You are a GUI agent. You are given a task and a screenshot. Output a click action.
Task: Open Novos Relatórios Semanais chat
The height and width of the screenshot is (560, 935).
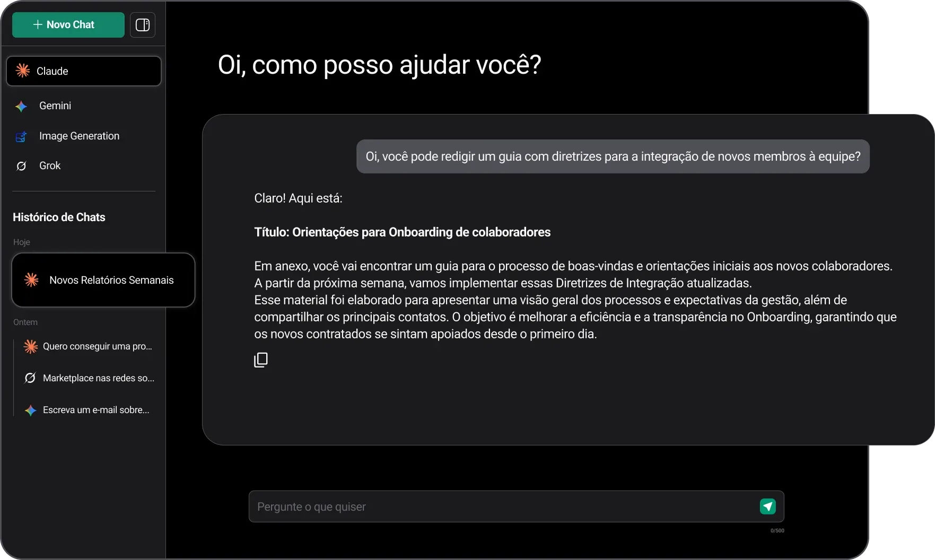[x=103, y=280]
